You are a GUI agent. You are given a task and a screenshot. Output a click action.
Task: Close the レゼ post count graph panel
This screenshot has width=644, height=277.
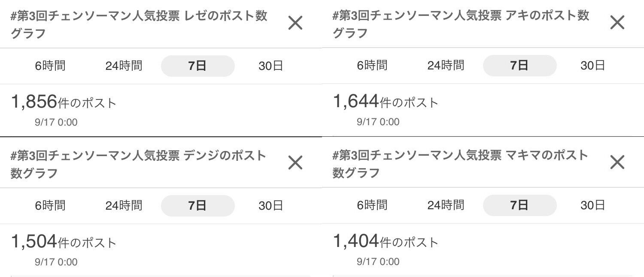[295, 23]
